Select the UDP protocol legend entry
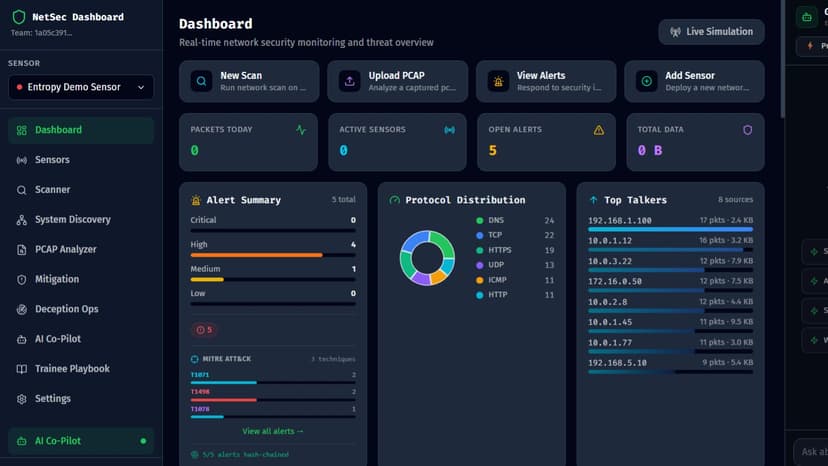828x466 pixels. point(515,265)
